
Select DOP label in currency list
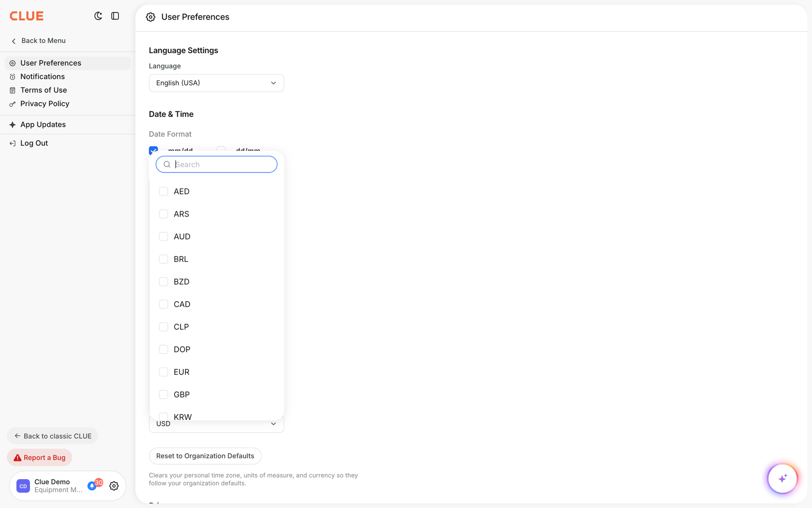(182, 350)
